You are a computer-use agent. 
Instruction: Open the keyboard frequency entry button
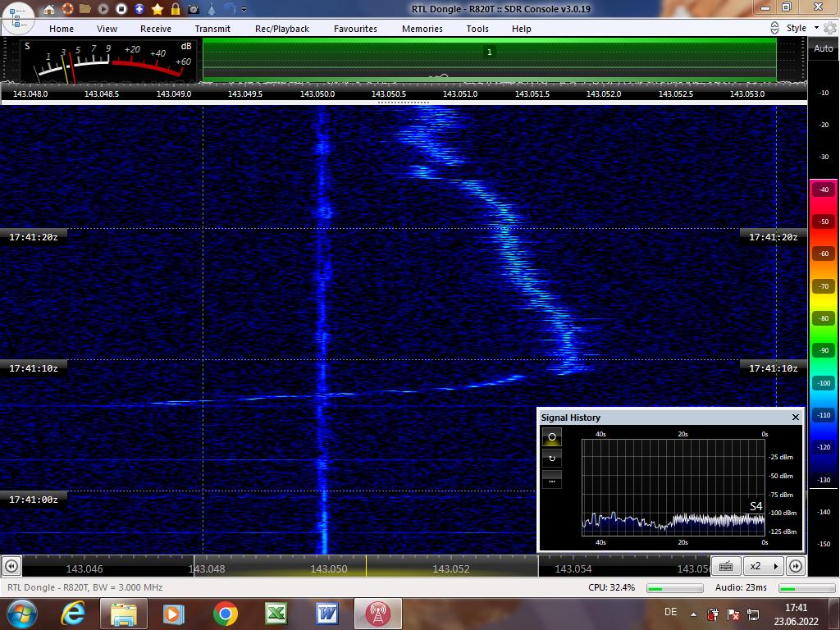tap(727, 566)
